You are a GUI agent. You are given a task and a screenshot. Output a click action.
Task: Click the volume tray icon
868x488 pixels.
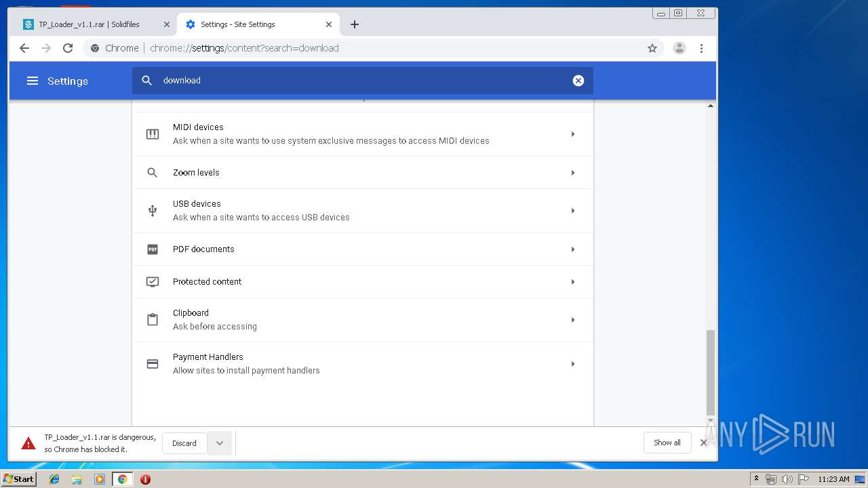click(x=787, y=479)
